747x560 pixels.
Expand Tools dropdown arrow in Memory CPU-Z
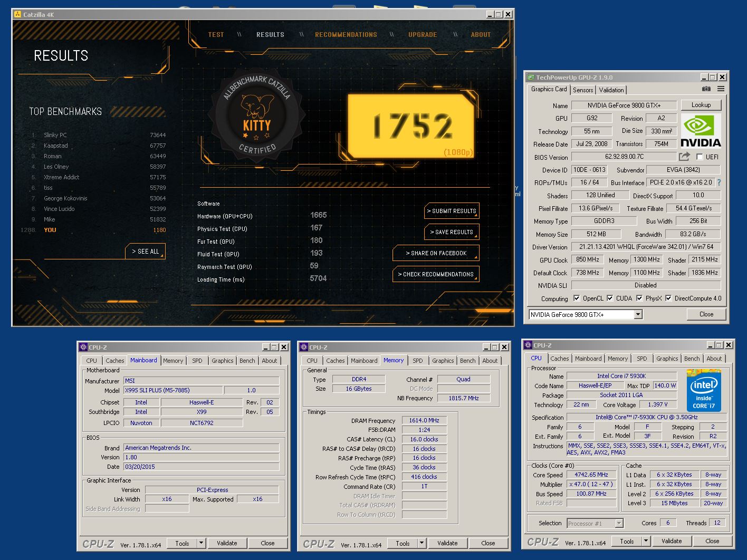[x=422, y=543]
